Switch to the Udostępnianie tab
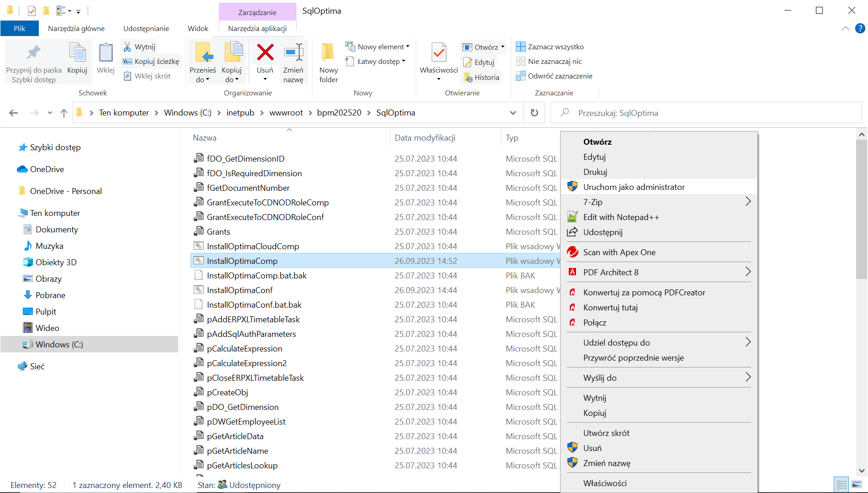 click(x=146, y=28)
